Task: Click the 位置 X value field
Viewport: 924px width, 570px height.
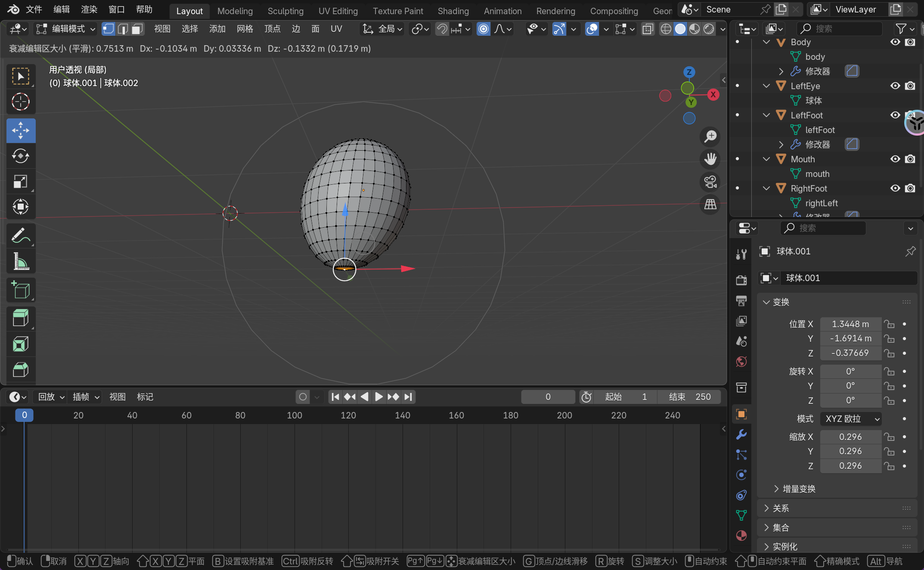Action: coord(850,324)
